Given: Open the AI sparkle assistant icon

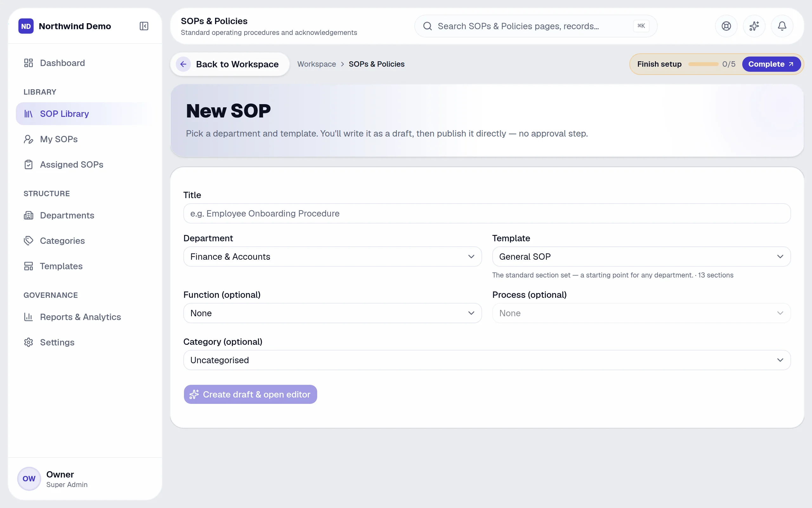Looking at the screenshot, I should [x=754, y=26].
